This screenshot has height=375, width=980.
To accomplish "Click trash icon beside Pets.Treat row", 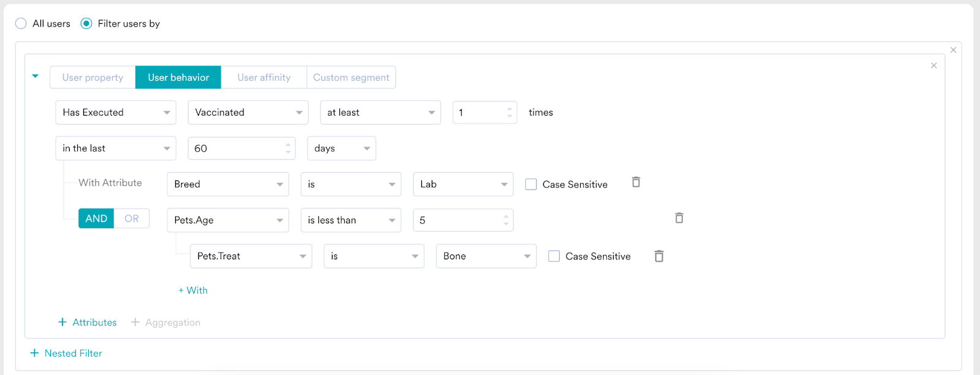I will [x=658, y=256].
